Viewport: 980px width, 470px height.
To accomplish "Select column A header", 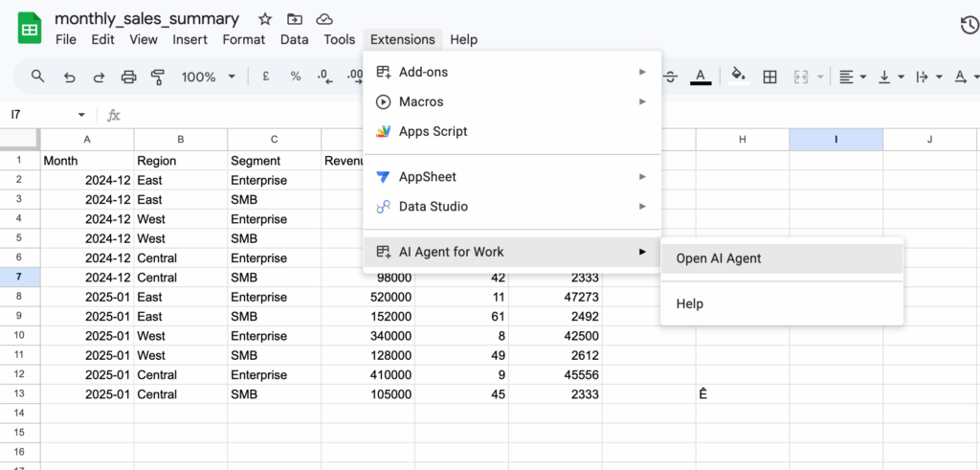I will tap(87, 140).
